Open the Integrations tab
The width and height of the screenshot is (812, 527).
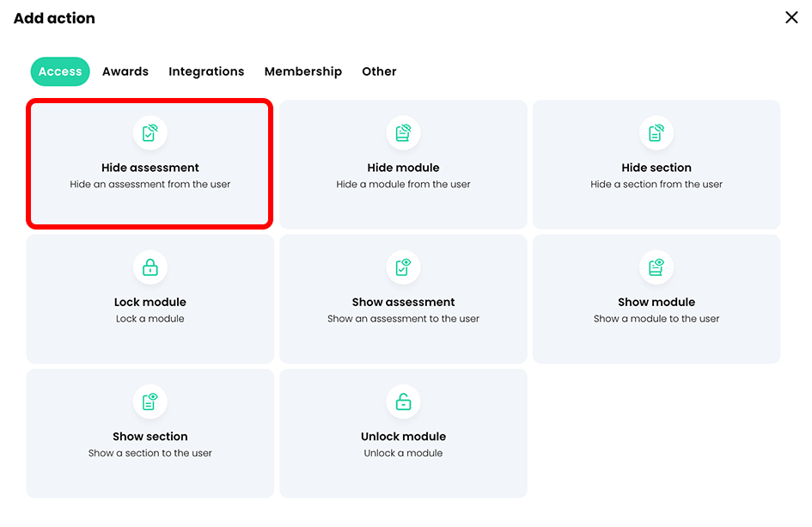[206, 71]
